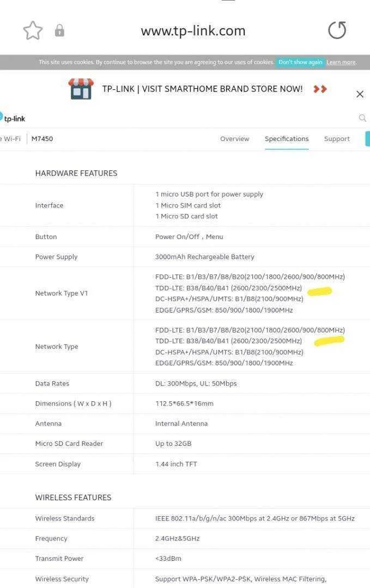Select the HARDWARE FEATURES heading
The height and width of the screenshot is (588, 370).
76,173
